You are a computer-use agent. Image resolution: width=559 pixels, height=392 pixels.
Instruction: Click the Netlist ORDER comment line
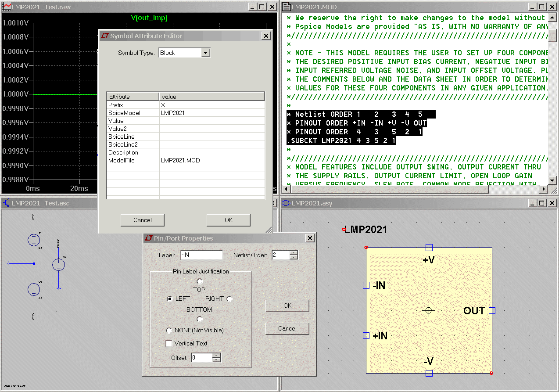361,114
